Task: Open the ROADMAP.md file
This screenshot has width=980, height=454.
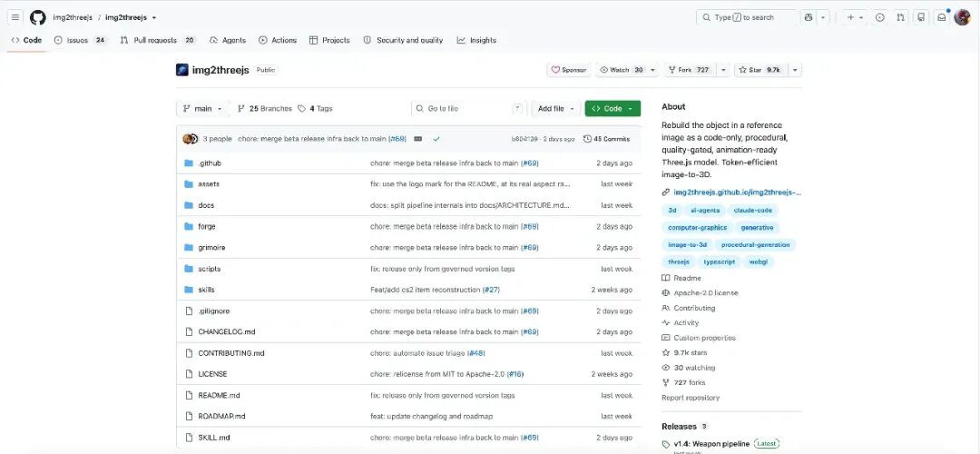Action: pyautogui.click(x=221, y=416)
